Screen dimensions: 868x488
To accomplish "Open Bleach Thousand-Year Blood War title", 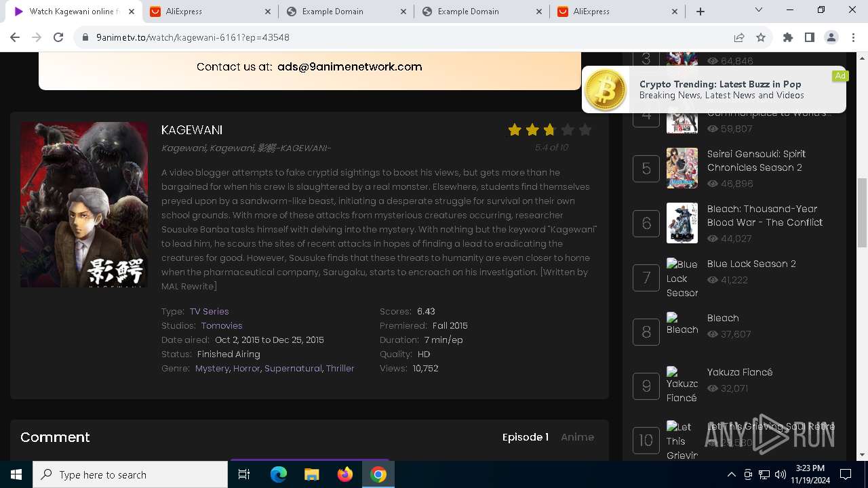I will [x=765, y=216].
